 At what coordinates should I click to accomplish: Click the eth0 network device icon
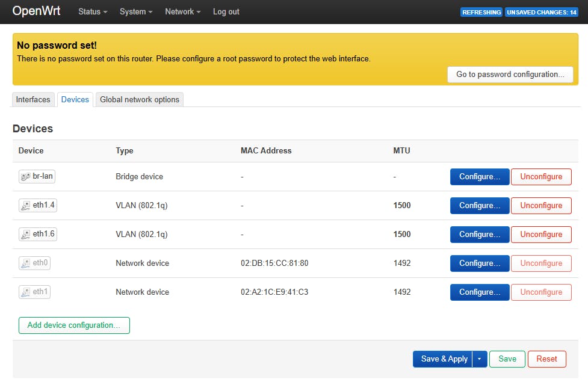point(25,263)
